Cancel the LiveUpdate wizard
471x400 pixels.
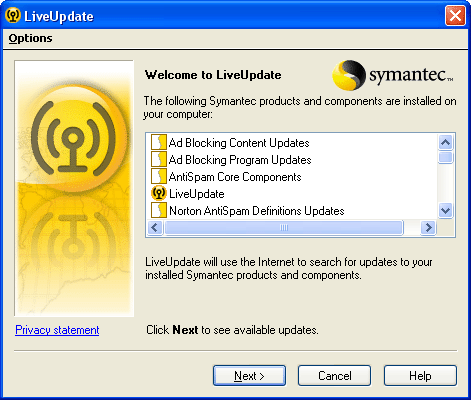(x=334, y=376)
